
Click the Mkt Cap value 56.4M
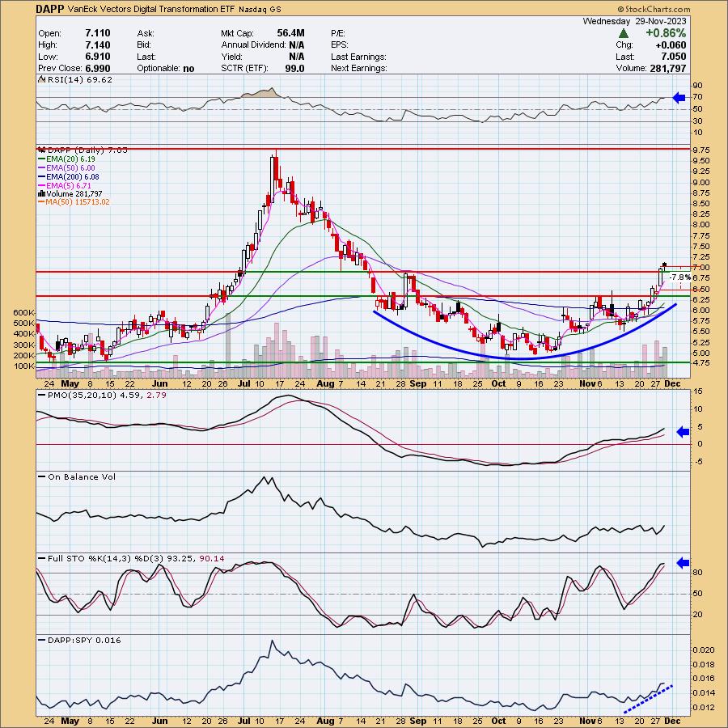290,33
